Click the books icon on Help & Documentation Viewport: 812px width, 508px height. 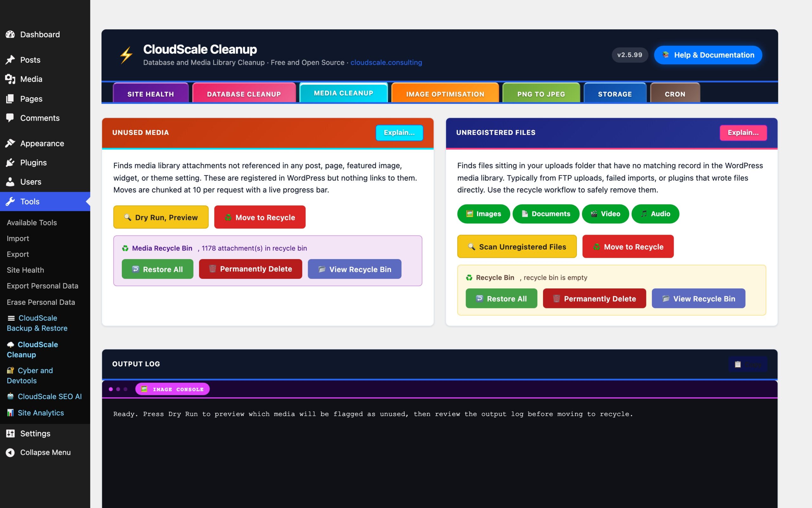[x=666, y=55]
